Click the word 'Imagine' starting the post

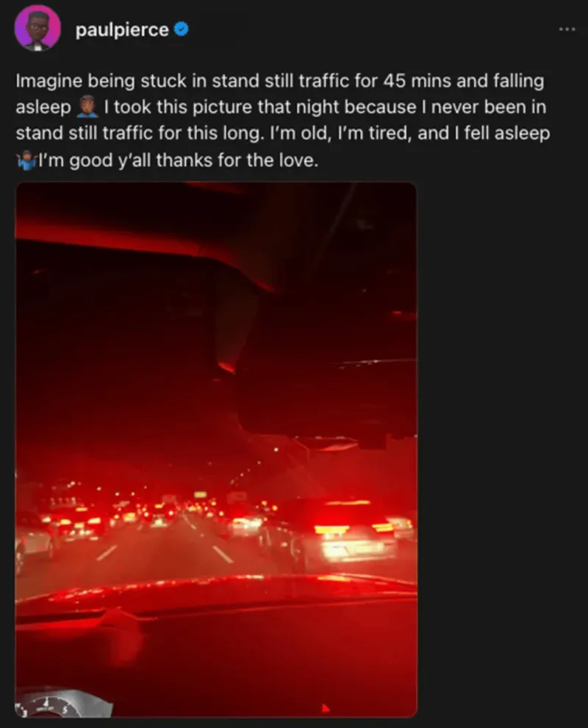pyautogui.click(x=49, y=82)
